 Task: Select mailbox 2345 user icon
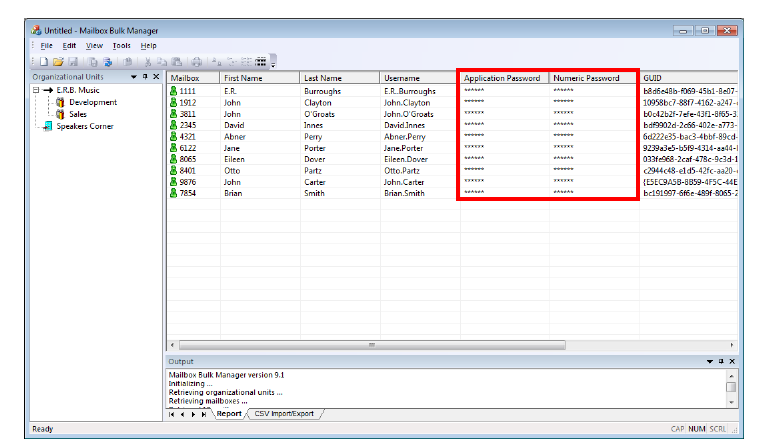(x=173, y=125)
